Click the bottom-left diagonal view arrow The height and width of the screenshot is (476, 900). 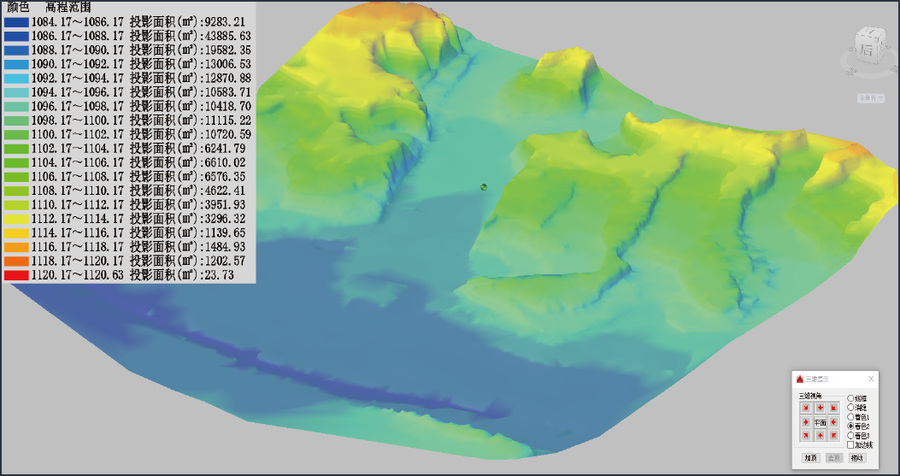pos(805,436)
